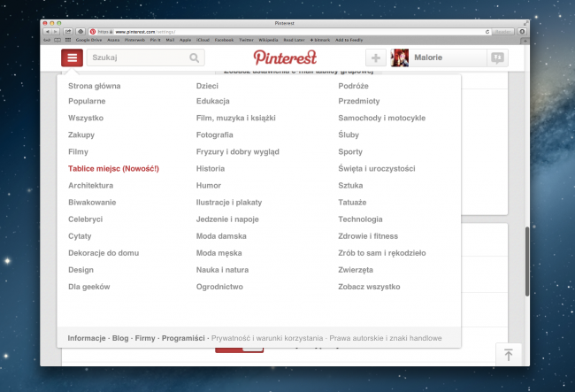Select Film, muzyka i książki category
The width and height of the screenshot is (575, 392).
(x=236, y=118)
